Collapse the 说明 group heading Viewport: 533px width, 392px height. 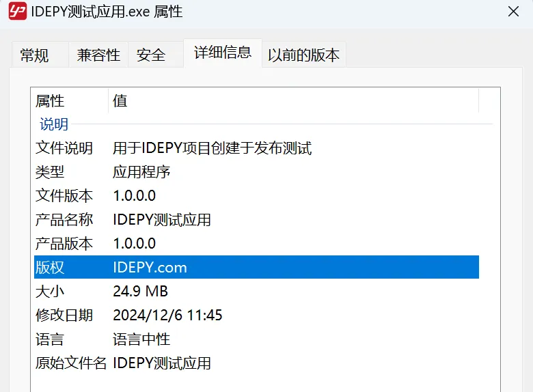(54, 124)
